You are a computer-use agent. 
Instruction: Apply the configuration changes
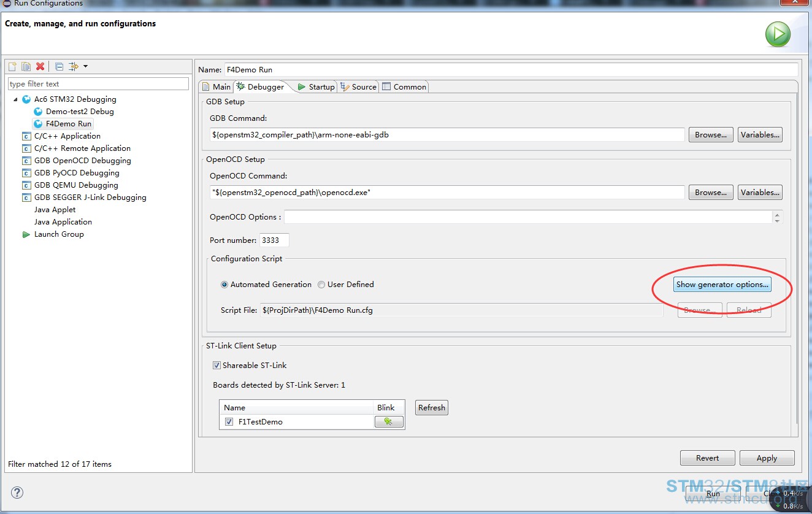click(x=767, y=458)
